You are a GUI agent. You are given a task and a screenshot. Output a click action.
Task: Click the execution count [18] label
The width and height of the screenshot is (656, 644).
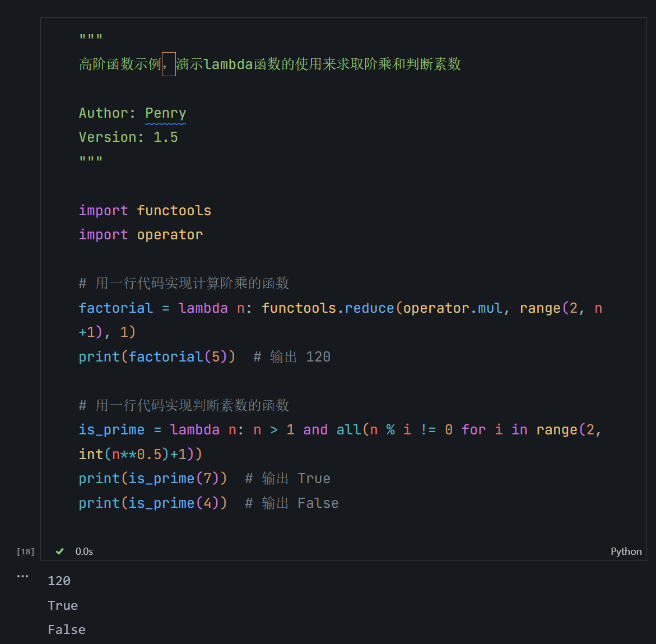click(x=25, y=552)
